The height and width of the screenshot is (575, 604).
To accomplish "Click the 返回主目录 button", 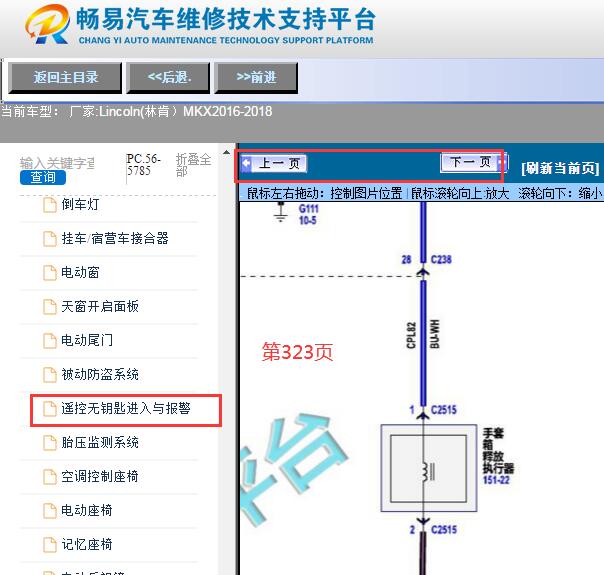I will tap(65, 78).
